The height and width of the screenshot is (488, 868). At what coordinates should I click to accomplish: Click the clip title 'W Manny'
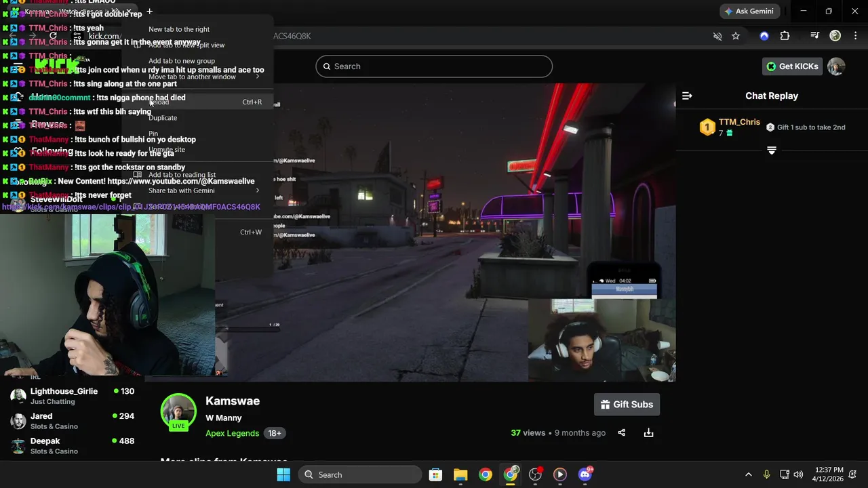pyautogui.click(x=224, y=418)
